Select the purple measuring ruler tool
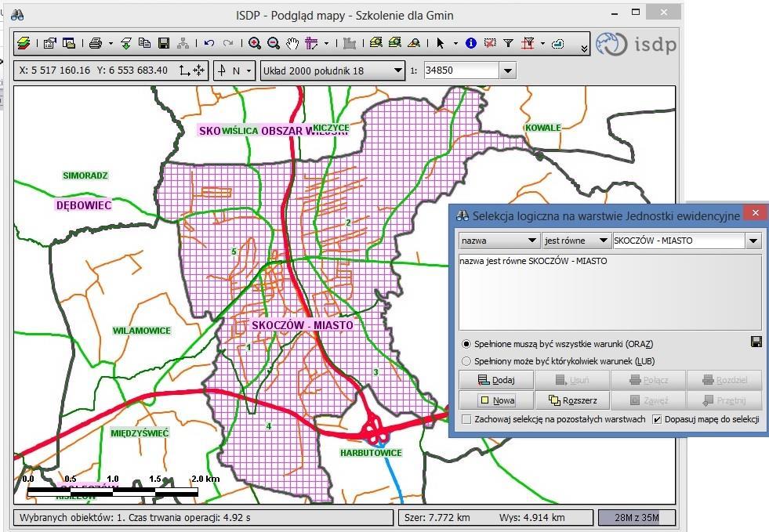The image size is (769, 532). 311,44
